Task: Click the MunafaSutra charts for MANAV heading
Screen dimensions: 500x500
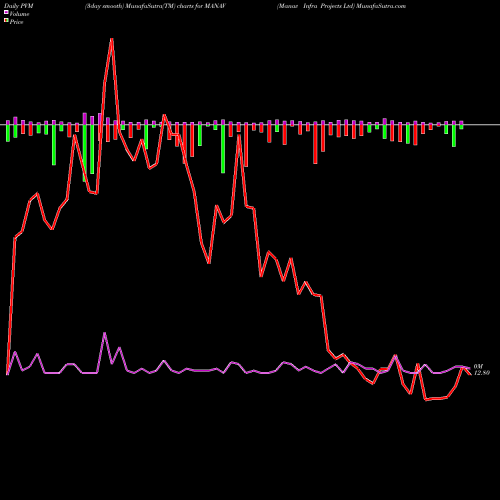Action: point(156,6)
